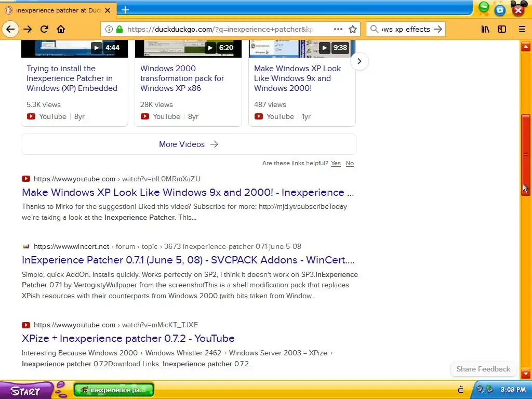This screenshot has width=532, height=399.
Task: Open XPize + Inexperience patcher 0.7.2 result
Action: click(x=128, y=338)
